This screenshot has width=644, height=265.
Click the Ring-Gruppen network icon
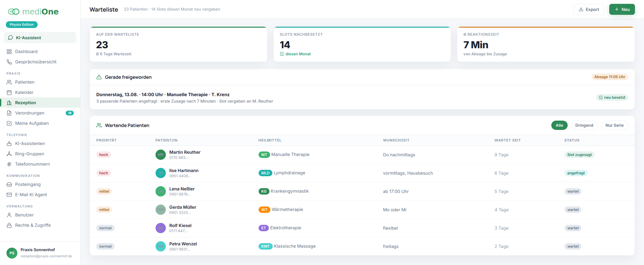pos(9,154)
